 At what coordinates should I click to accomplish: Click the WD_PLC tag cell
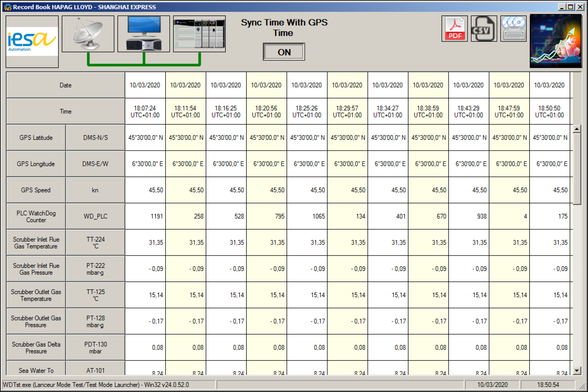(95, 216)
